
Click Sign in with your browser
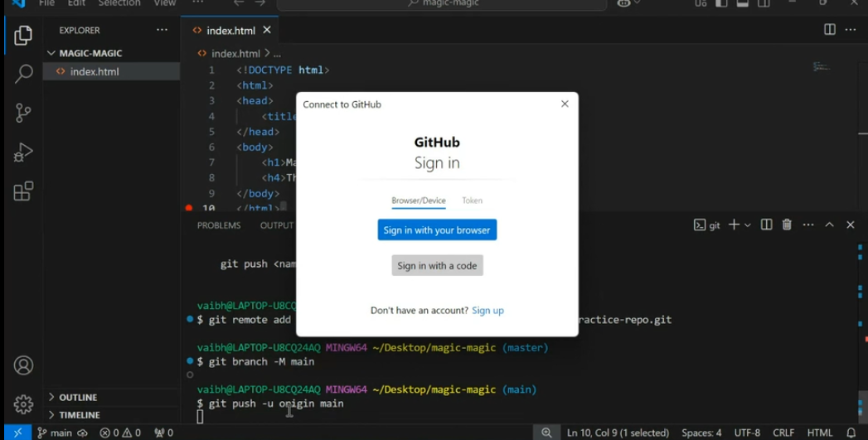click(x=437, y=230)
